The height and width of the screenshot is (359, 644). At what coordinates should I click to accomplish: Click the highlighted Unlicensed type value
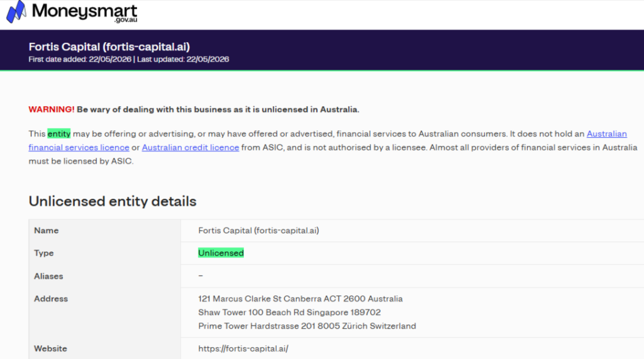point(221,253)
